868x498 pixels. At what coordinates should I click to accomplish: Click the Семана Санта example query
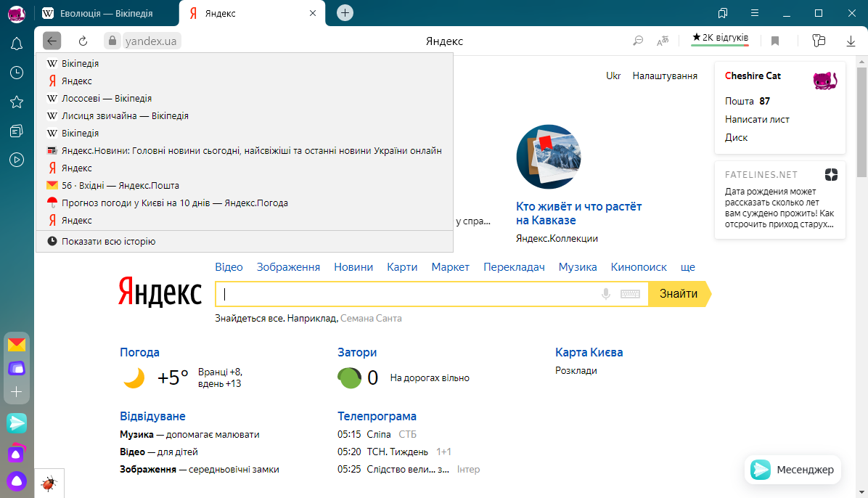(371, 319)
